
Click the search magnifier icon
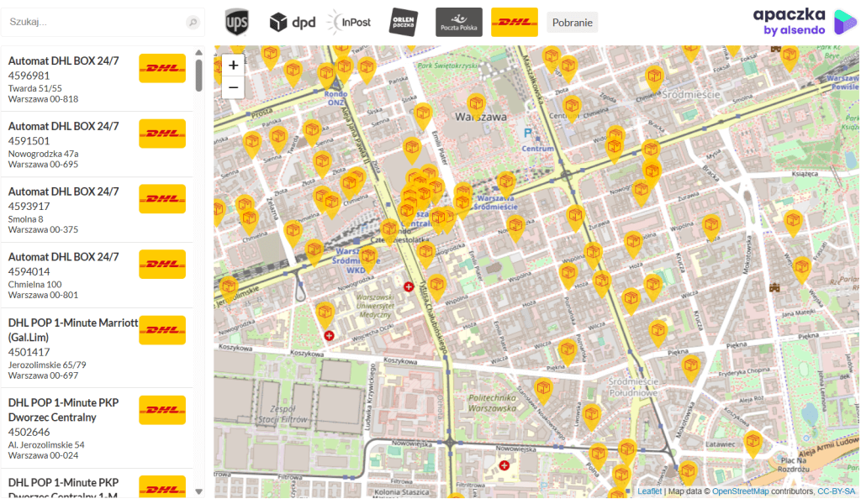[x=193, y=23]
